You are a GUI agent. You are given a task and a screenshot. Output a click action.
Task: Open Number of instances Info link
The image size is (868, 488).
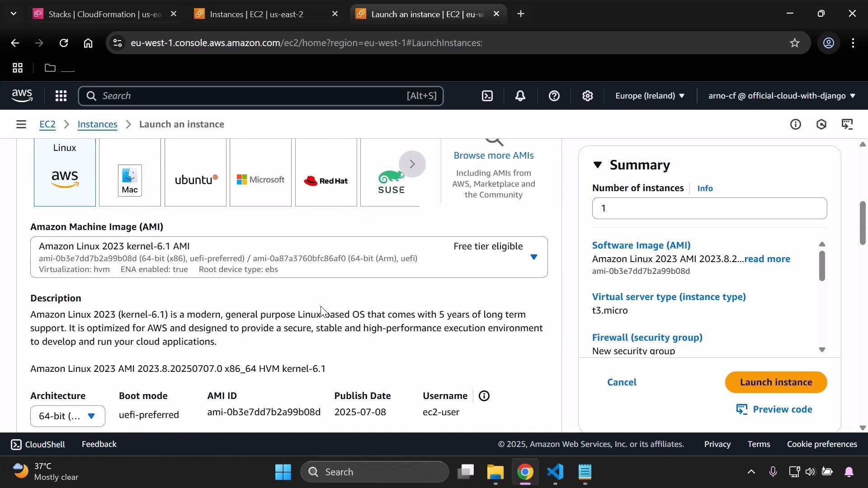[705, 188]
